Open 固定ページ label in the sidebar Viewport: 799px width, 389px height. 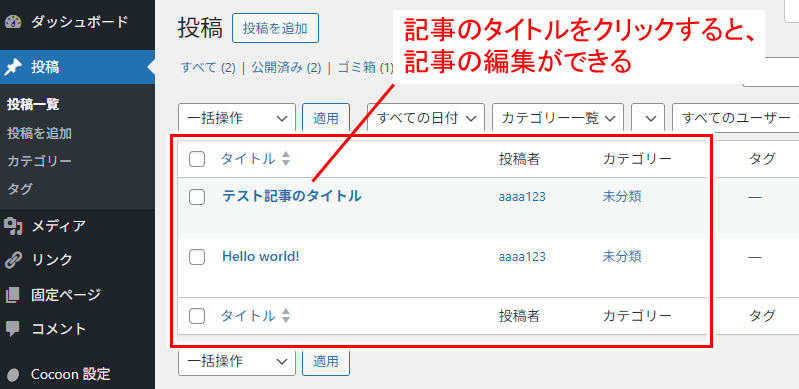click(x=66, y=295)
